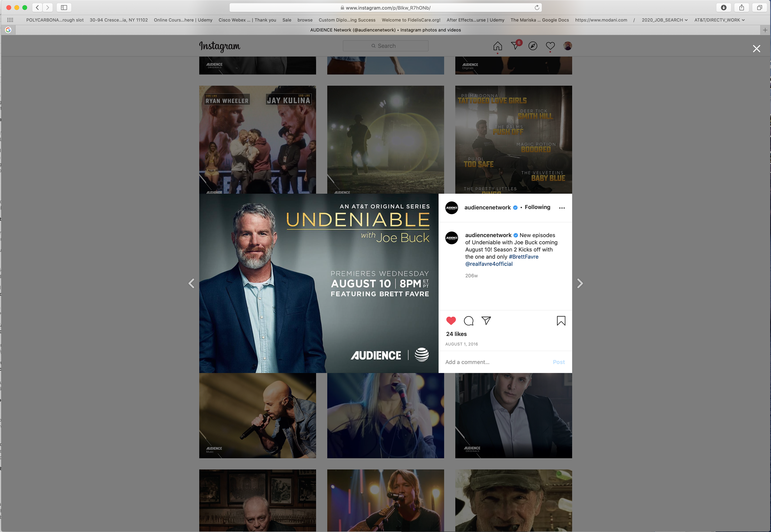The image size is (771, 532).
Task: Open man in suit Audience Originals thumbnail
Action: [513, 415]
